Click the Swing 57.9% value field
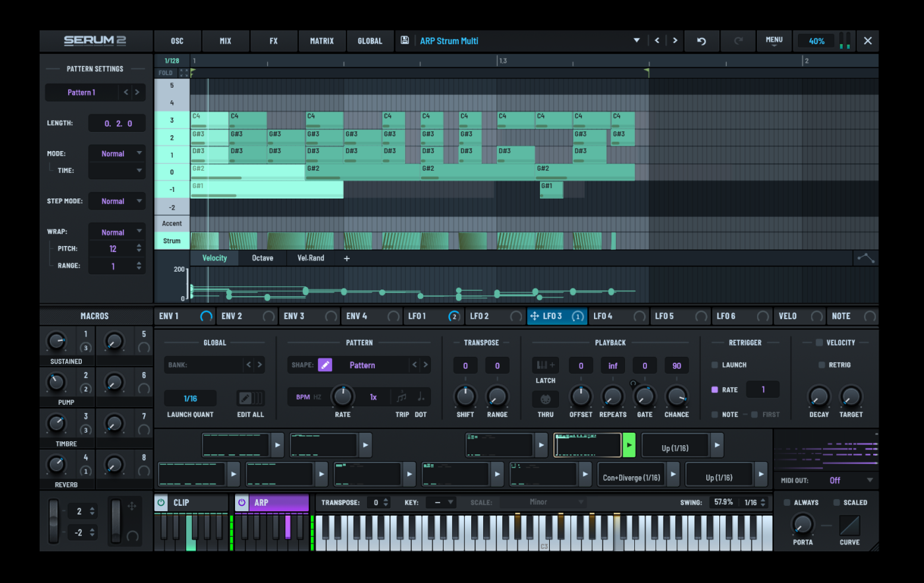 click(x=723, y=503)
